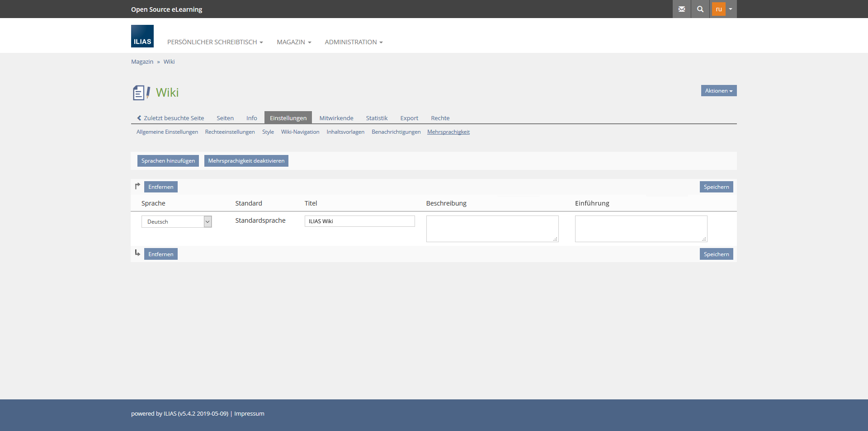This screenshot has height=431, width=868.
Task: Open the Sprache dropdown showing Deutsch
Action: click(x=177, y=221)
